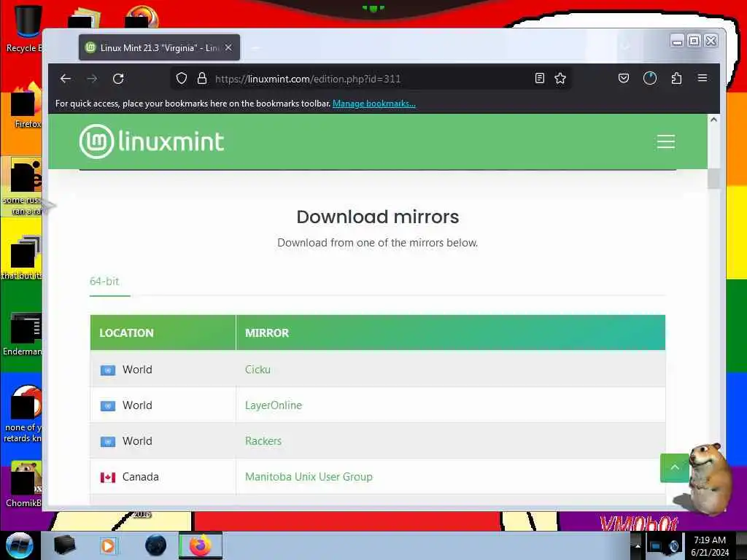The width and height of the screenshot is (747, 560).
Task: Open the linuxmint hamburger site menu
Action: (x=665, y=141)
